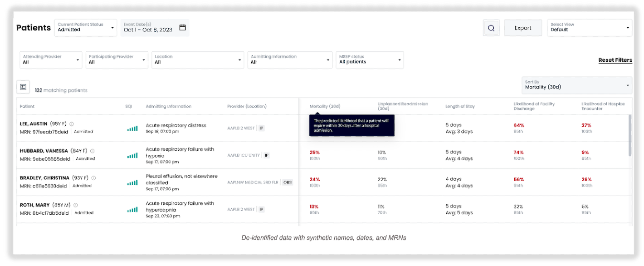Viewport: 644px width, 266px height.
Task: Change the Sort By Mortality (30d) dropdown
Action: [x=576, y=85]
